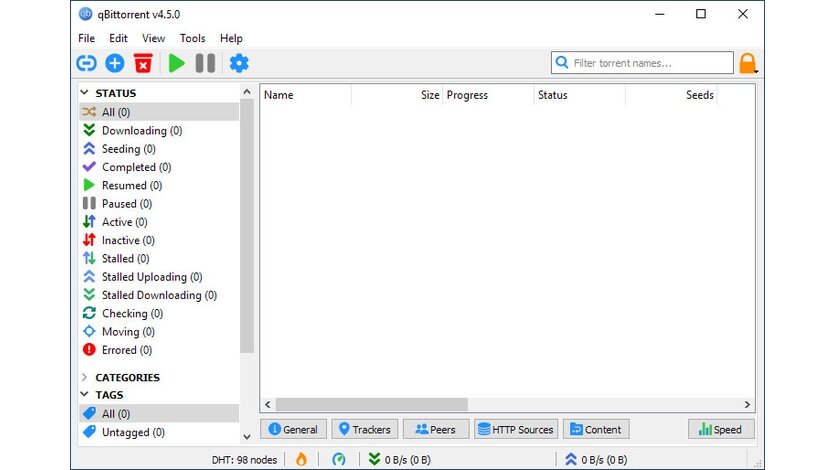Sort by the Name column header

(306, 95)
